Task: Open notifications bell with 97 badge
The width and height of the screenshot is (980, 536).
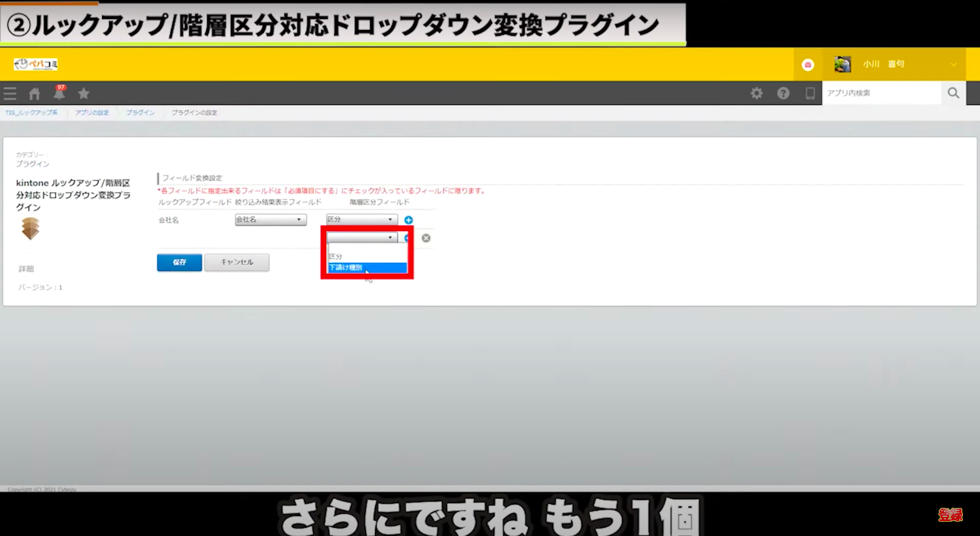Action: tap(59, 93)
